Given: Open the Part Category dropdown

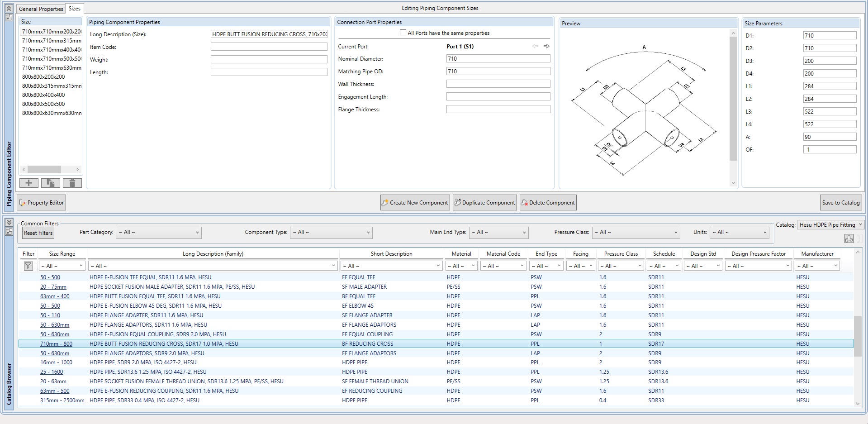Looking at the screenshot, I should [x=158, y=233].
